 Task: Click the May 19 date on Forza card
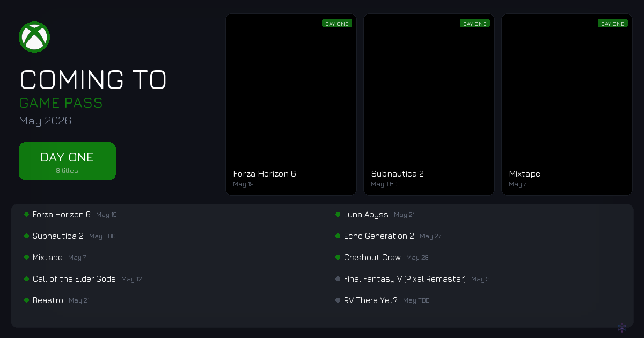[x=243, y=184]
